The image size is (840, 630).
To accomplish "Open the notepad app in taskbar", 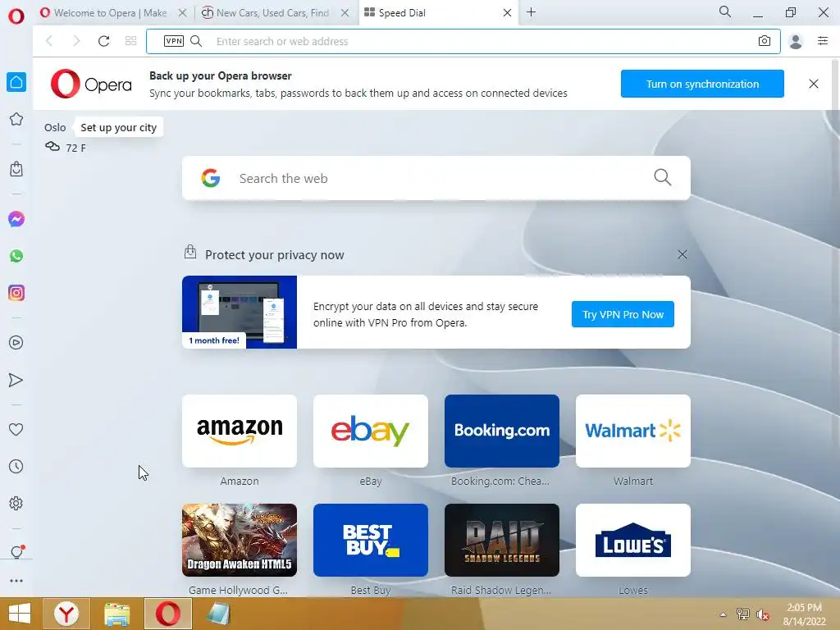I will (x=218, y=614).
